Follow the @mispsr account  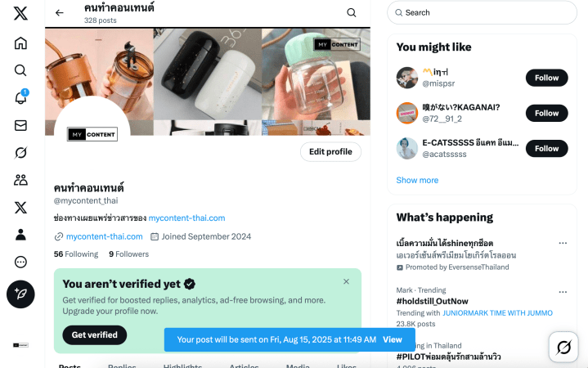point(546,78)
